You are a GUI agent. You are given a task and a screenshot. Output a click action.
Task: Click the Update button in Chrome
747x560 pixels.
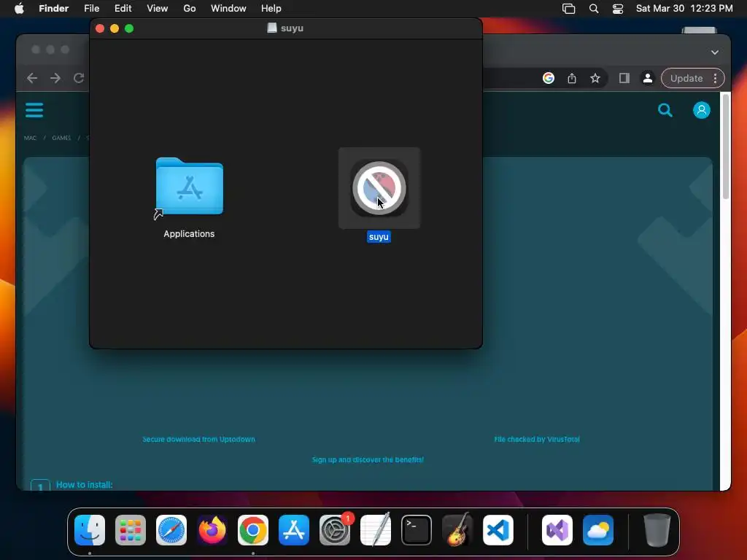(686, 78)
